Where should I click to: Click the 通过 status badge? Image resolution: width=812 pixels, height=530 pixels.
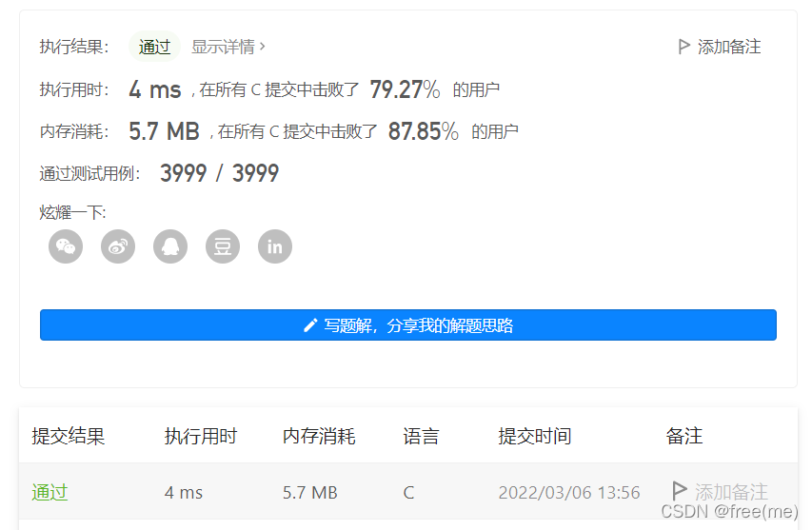(x=154, y=47)
